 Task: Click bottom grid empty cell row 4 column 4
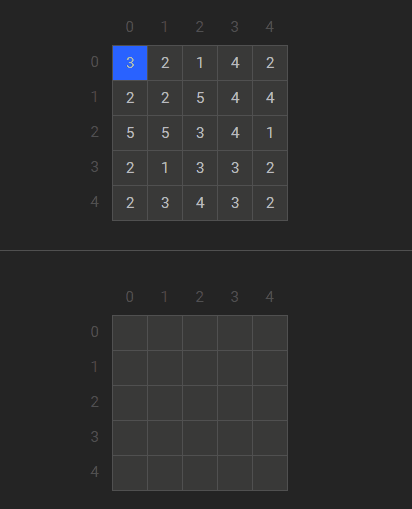point(270,473)
